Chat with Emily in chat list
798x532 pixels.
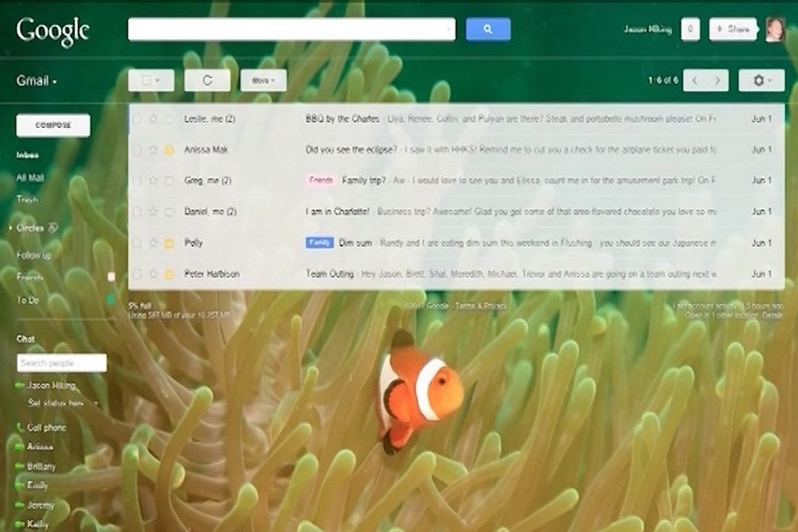tap(37, 485)
